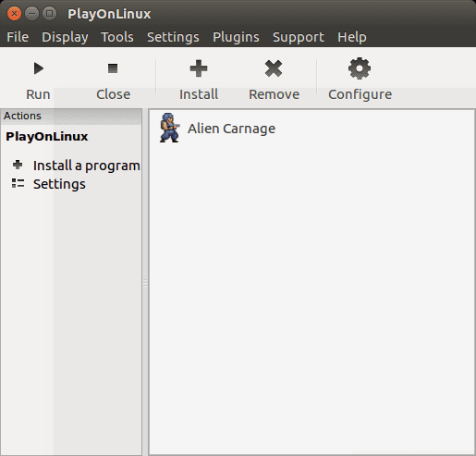Click the Install plus icon in toolbar
Screen dimensions: 476x456
(199, 68)
